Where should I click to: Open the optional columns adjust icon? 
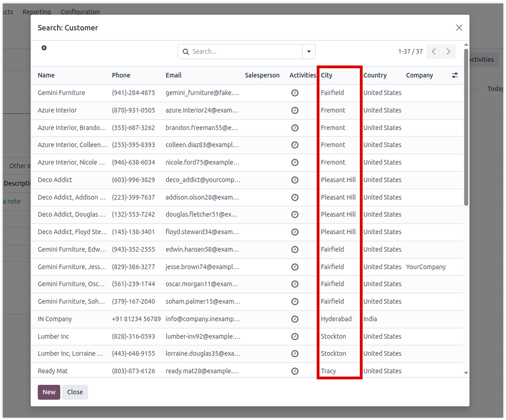tap(454, 75)
